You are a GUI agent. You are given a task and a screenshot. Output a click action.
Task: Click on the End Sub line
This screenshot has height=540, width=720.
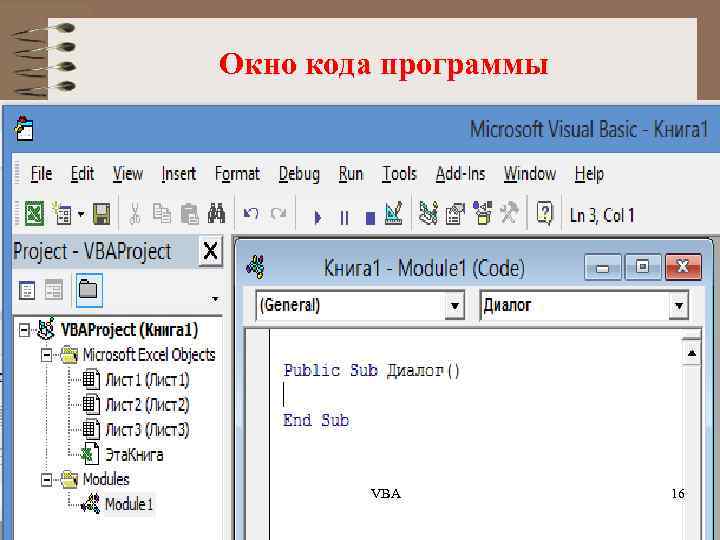pos(315,420)
